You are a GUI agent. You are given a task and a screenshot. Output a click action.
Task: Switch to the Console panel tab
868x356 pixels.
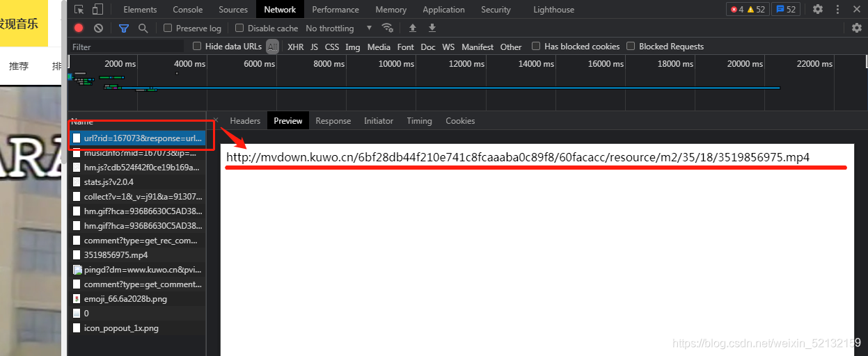pos(188,9)
